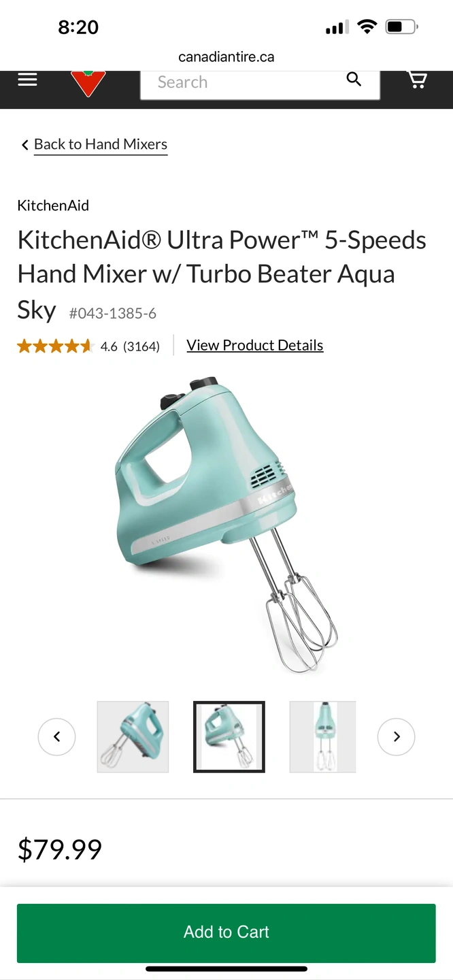Open View Product Details link
Screen dimensions: 453x980
pyautogui.click(x=255, y=345)
